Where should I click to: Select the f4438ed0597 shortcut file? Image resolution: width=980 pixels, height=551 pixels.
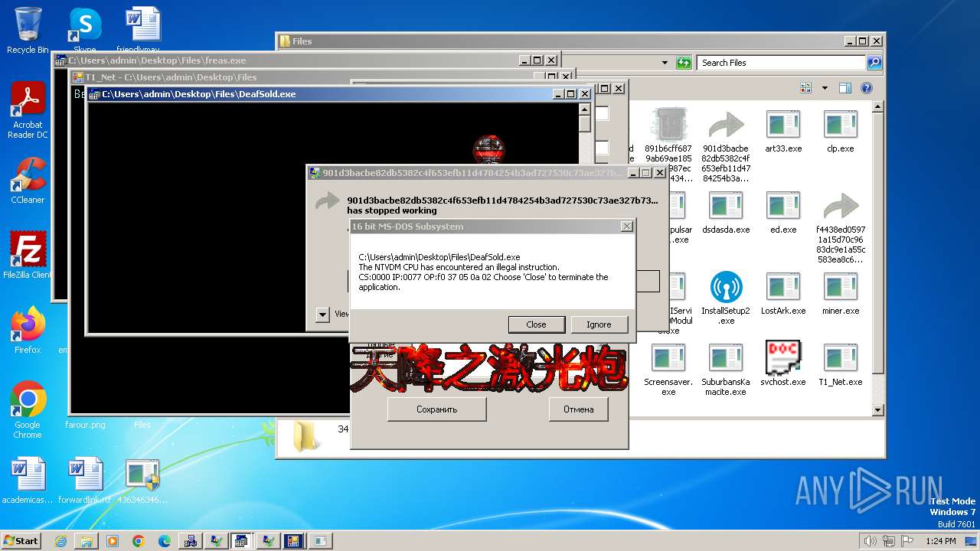click(840, 227)
